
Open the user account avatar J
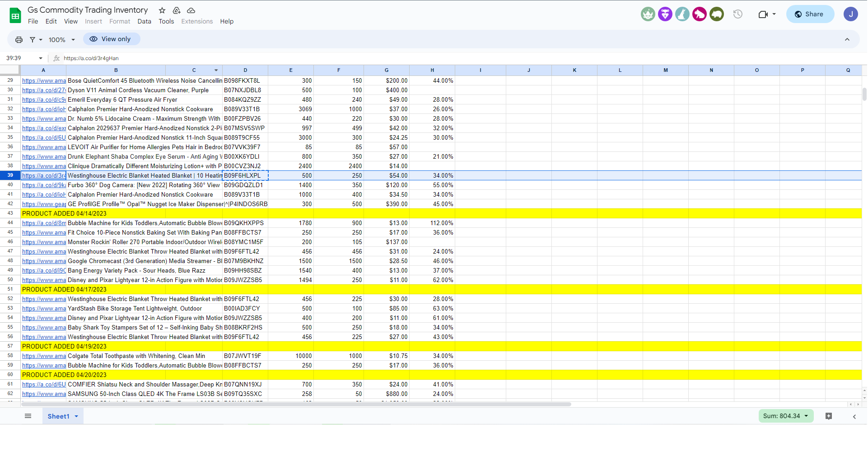[x=851, y=14]
